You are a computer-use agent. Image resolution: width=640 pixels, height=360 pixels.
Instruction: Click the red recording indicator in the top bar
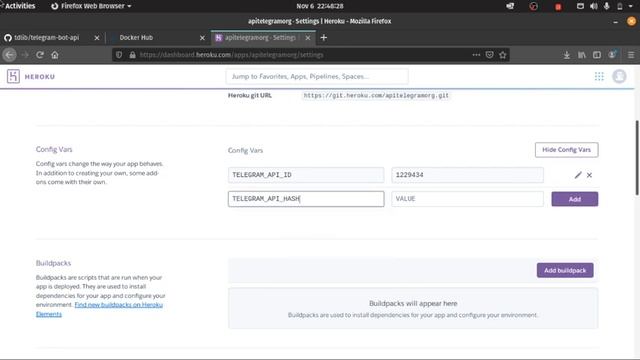click(558, 7)
